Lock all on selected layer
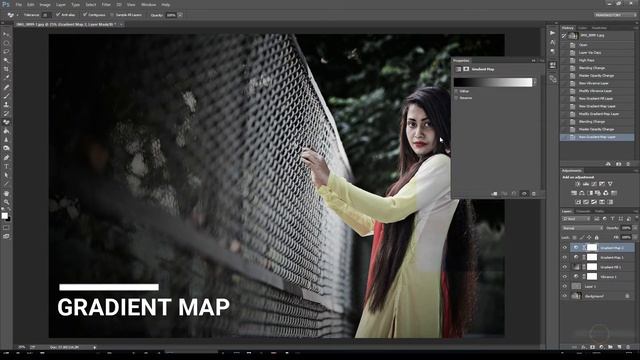Viewport: 640px width, 360px height. [x=596, y=237]
